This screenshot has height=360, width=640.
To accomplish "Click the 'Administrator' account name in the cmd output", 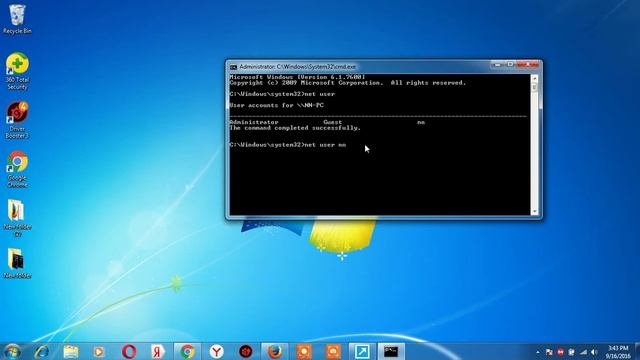I will tap(254, 122).
